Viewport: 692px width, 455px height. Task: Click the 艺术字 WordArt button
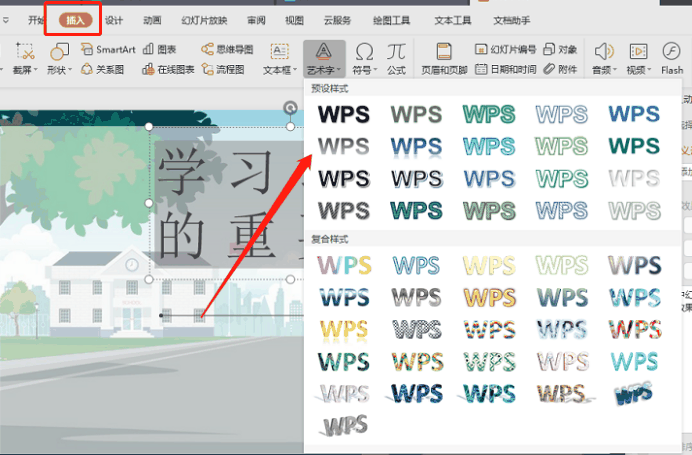coord(324,58)
